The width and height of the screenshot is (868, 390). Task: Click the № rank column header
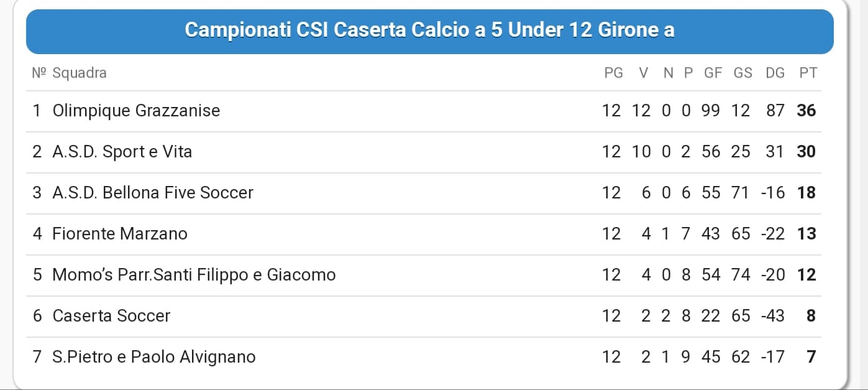pos(39,73)
